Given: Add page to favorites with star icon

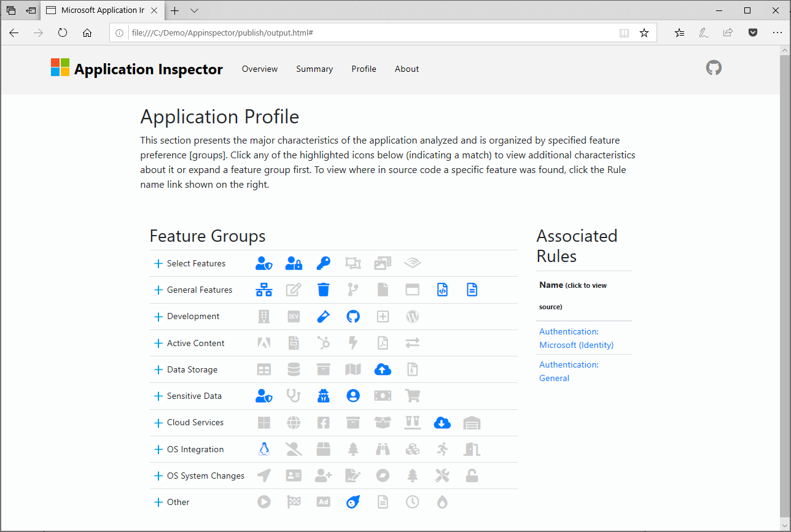Looking at the screenshot, I should tap(644, 33).
